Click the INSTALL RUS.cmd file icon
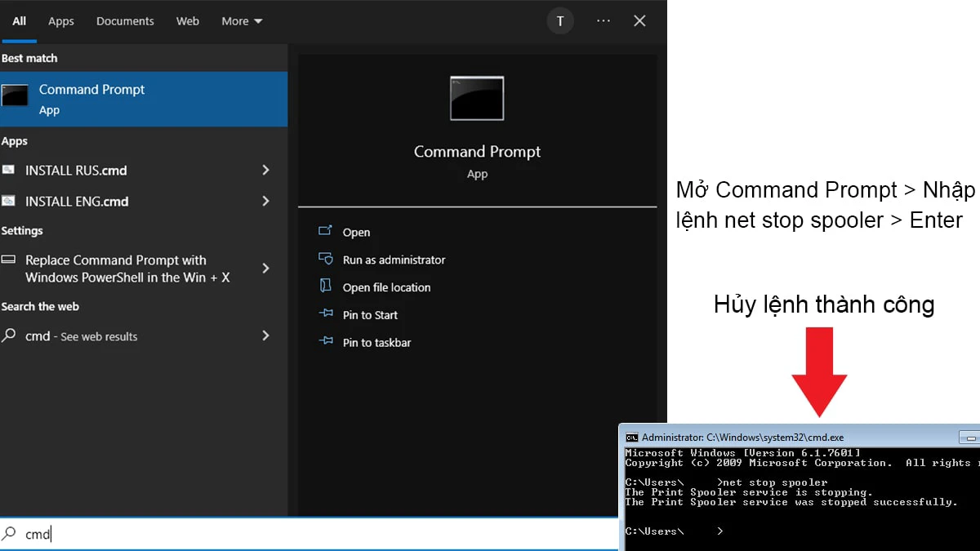The height and width of the screenshot is (551, 980). coord(9,170)
